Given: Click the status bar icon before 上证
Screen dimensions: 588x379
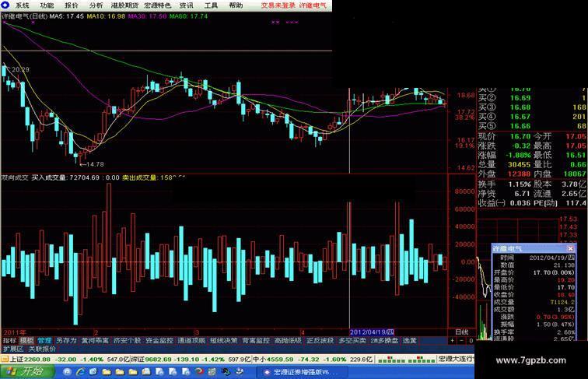Looking at the screenshot, I should coord(5,360).
